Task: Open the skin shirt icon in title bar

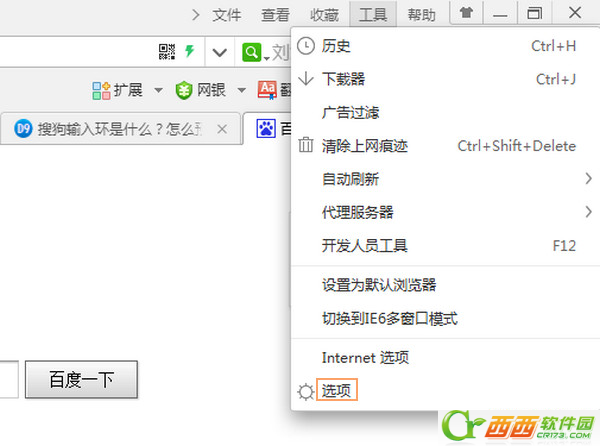Action: click(x=466, y=13)
